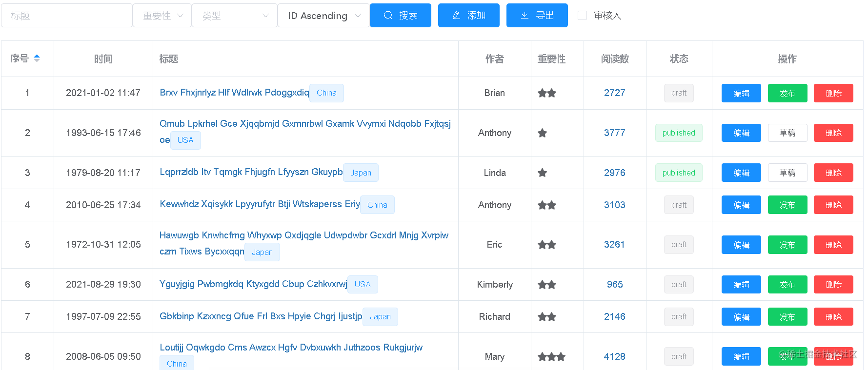Open the Hawuwgb Knwhcfrng article link
The image size is (868, 370).
[x=303, y=243]
